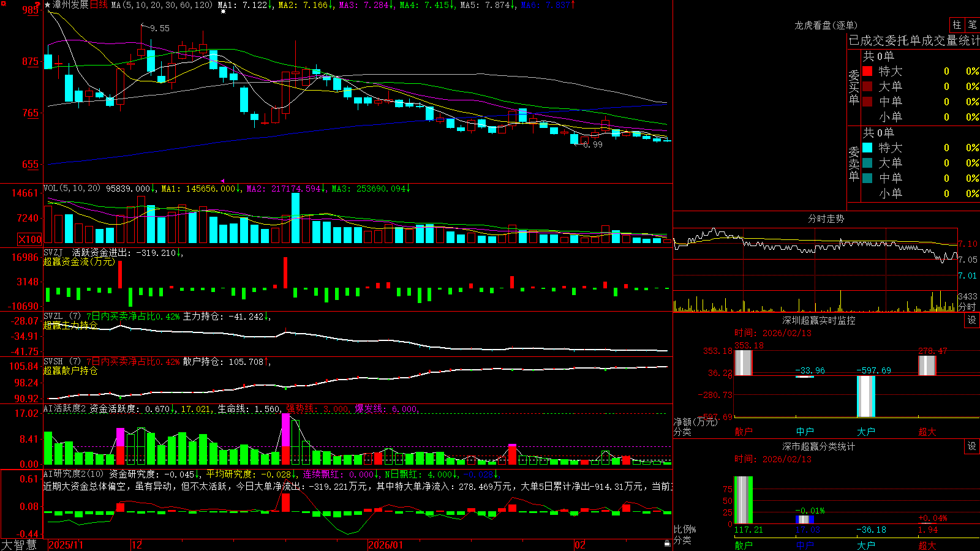
Task: Click MA1: 7.122 value
Action: [x=245, y=5]
